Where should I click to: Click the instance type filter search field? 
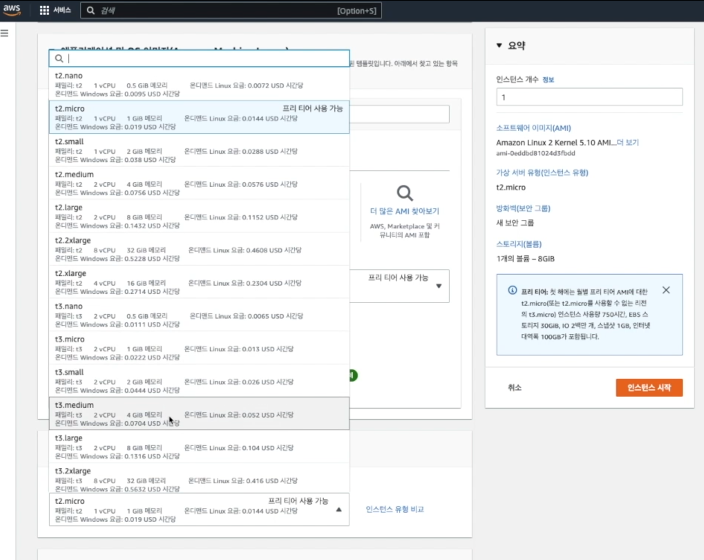click(x=199, y=58)
